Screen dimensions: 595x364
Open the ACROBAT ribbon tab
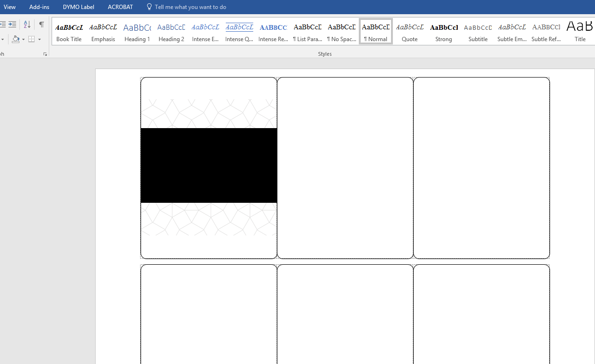tap(120, 7)
